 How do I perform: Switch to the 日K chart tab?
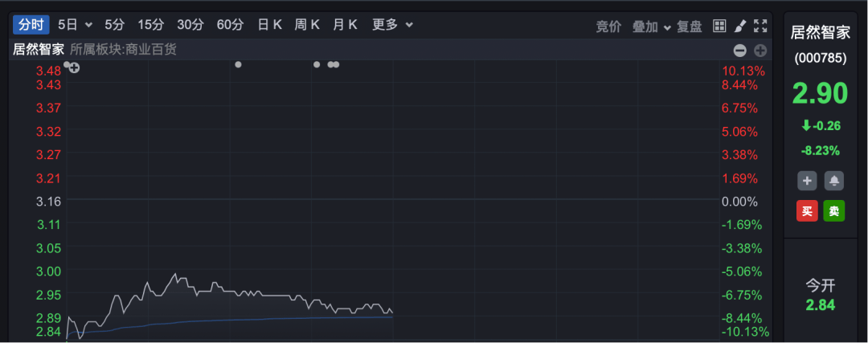pyautogui.click(x=270, y=25)
